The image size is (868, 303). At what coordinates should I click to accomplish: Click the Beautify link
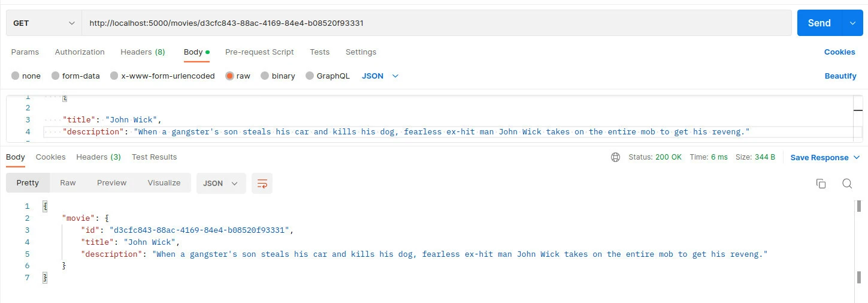tap(840, 76)
